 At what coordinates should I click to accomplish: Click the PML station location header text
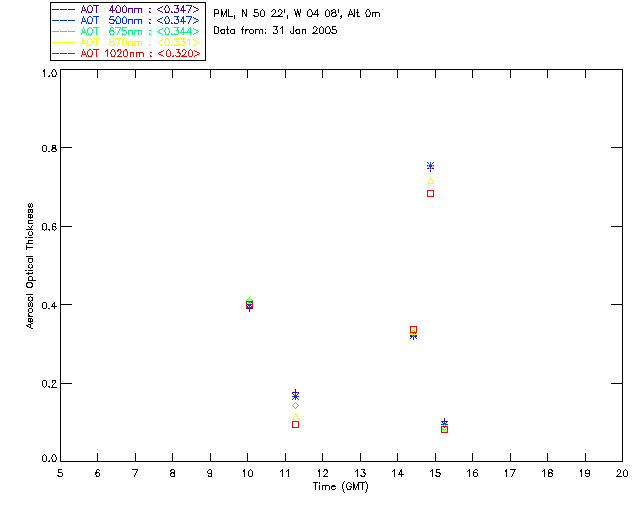tap(297, 14)
